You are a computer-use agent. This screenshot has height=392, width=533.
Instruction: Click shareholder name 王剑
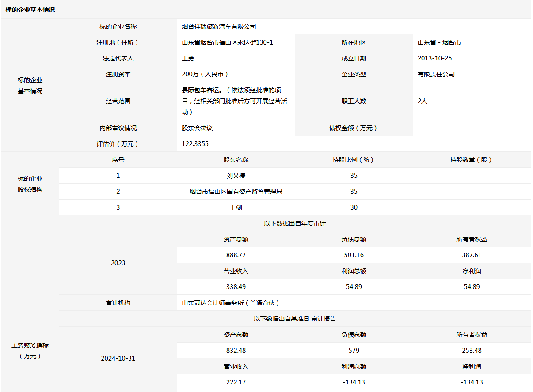236,207
